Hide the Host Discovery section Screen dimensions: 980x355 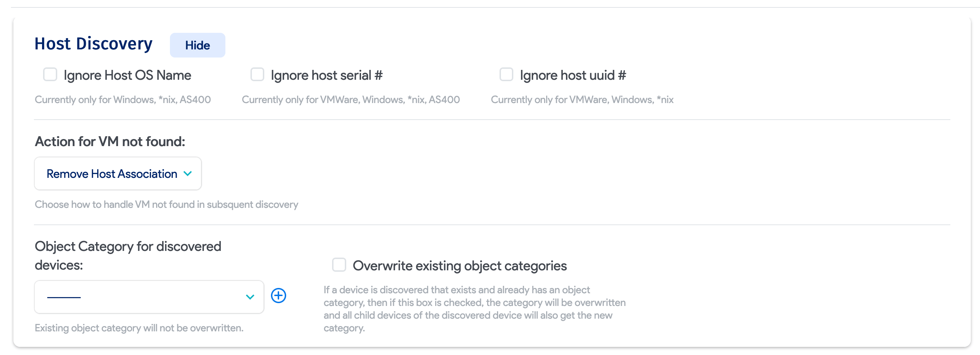point(197,45)
